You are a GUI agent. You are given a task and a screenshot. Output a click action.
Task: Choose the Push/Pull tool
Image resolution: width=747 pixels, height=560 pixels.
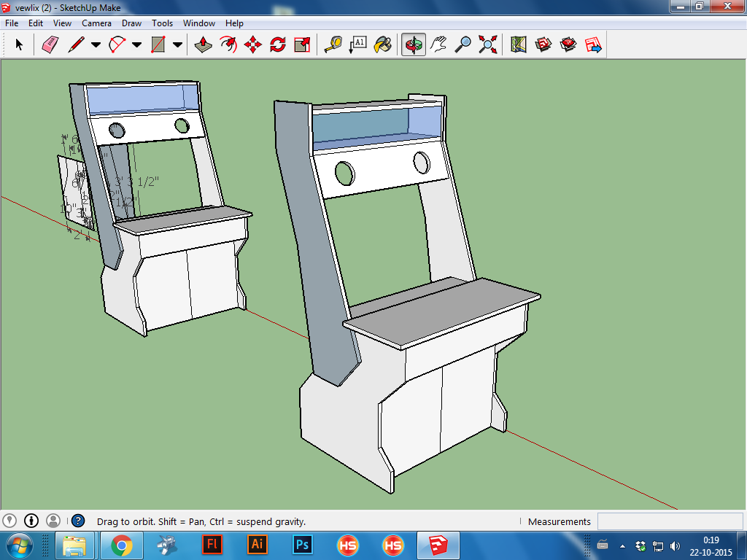coord(203,45)
